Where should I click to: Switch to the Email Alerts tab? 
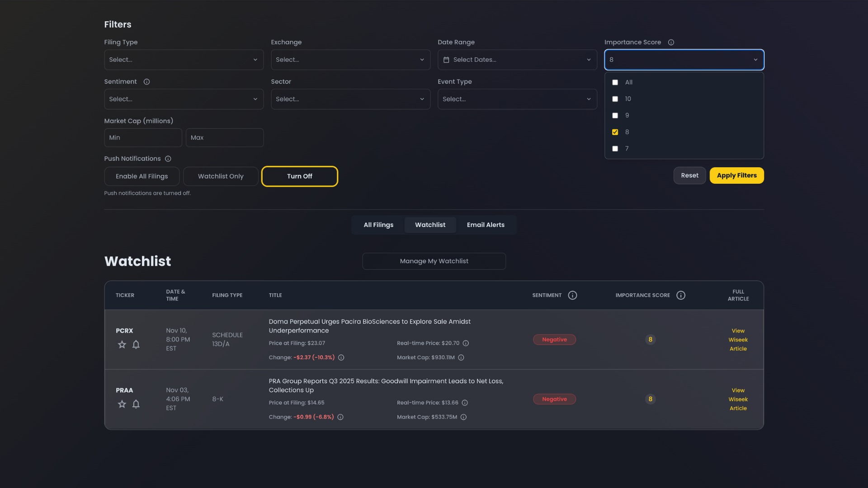coord(486,225)
